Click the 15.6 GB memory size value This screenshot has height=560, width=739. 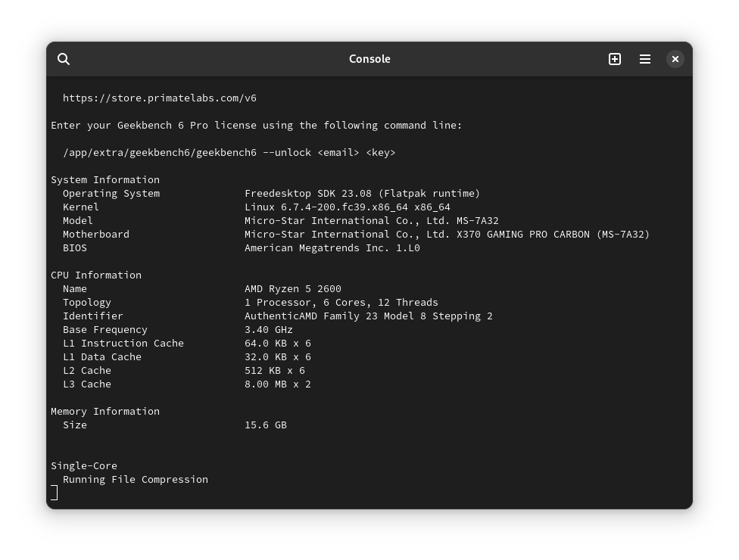[265, 425]
